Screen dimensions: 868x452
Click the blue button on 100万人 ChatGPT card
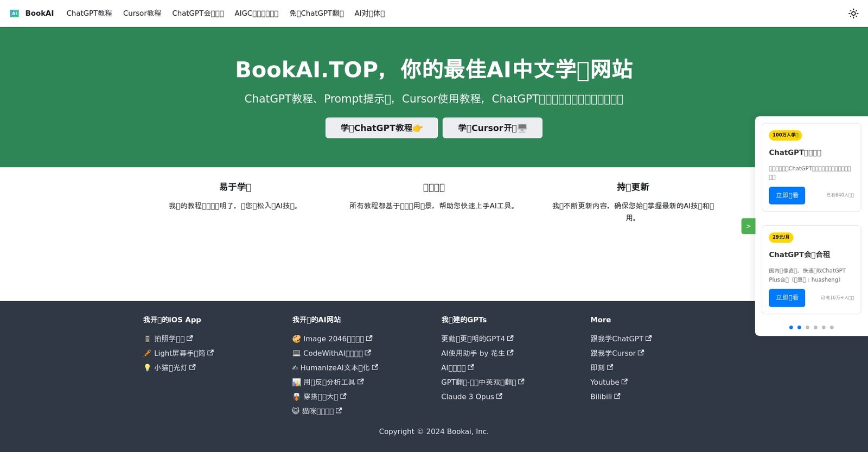click(787, 195)
